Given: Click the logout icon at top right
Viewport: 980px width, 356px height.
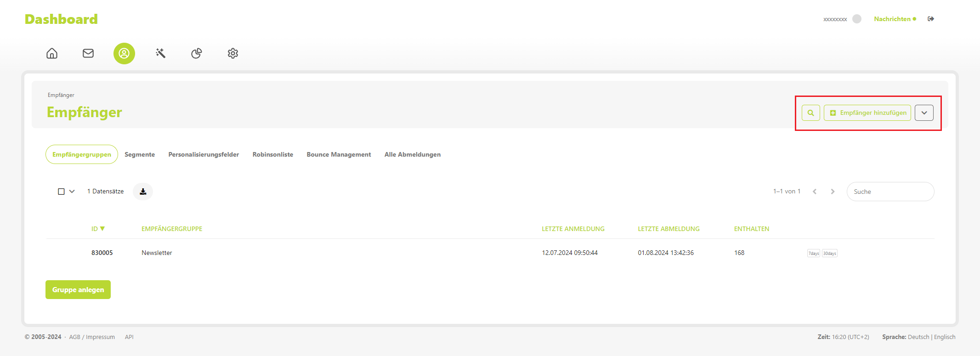Looking at the screenshot, I should click(931, 19).
